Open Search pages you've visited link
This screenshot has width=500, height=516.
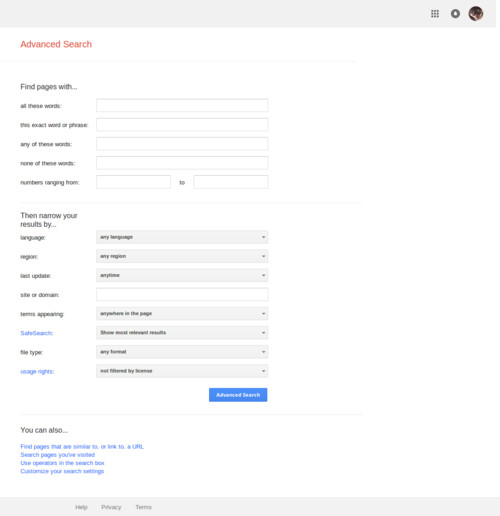[x=57, y=455]
